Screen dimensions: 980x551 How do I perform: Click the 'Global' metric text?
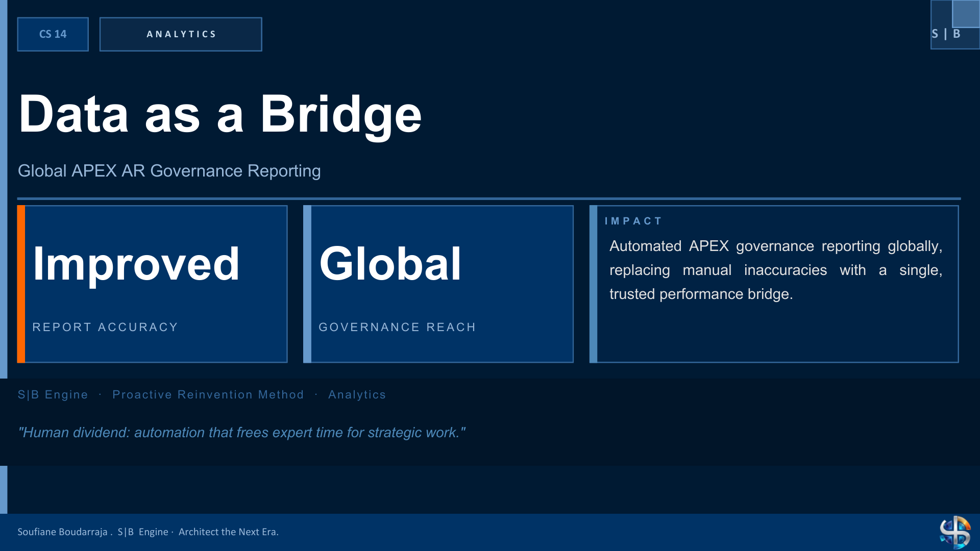tap(390, 264)
